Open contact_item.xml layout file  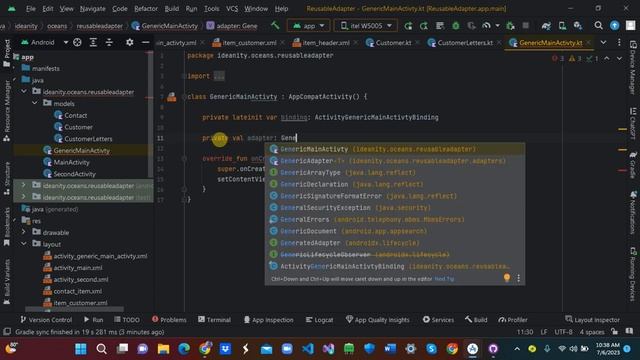tap(78, 291)
